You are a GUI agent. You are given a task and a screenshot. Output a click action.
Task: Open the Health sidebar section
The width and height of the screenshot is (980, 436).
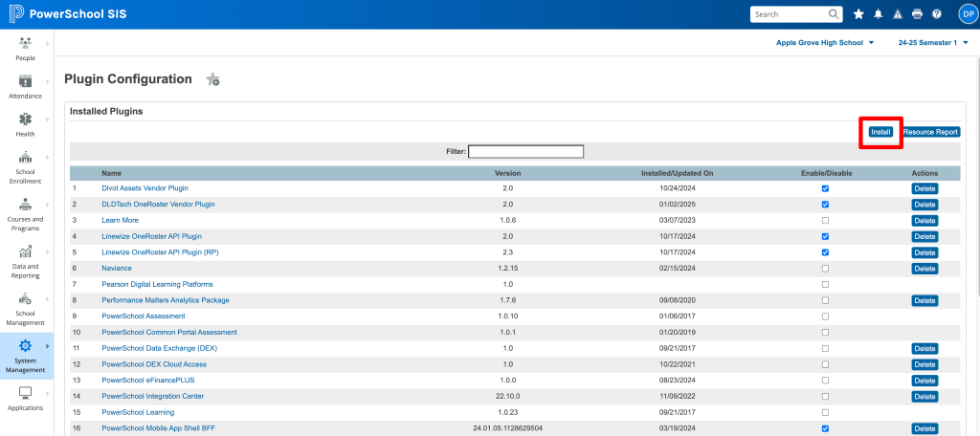pyautogui.click(x=26, y=124)
